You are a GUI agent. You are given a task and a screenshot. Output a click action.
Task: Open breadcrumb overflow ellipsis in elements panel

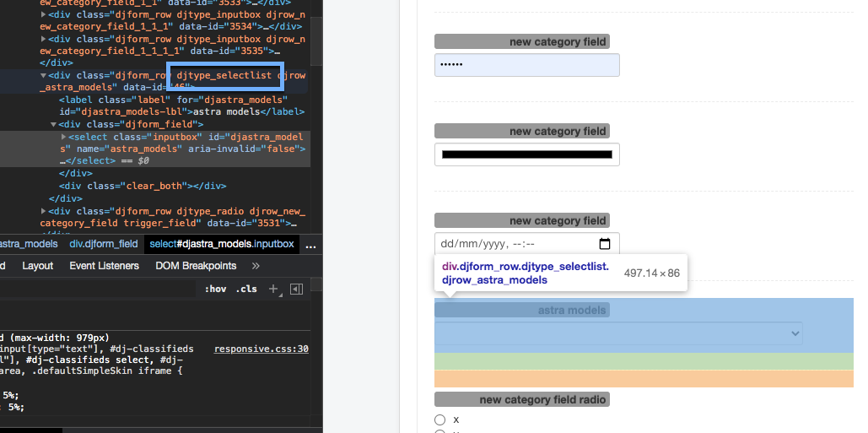click(x=310, y=244)
